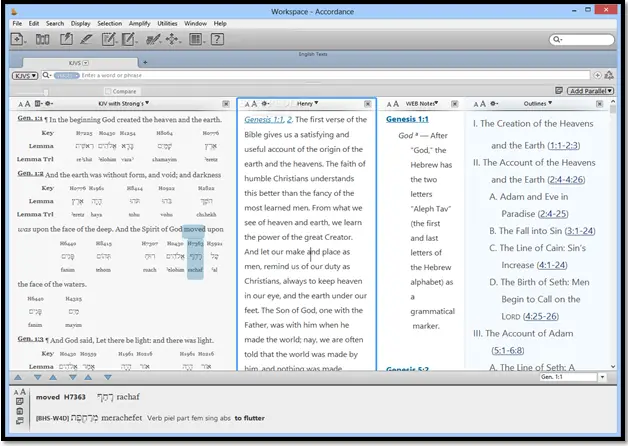The width and height of the screenshot is (628, 446).
Task: Open the Display menu
Action: [x=81, y=24]
